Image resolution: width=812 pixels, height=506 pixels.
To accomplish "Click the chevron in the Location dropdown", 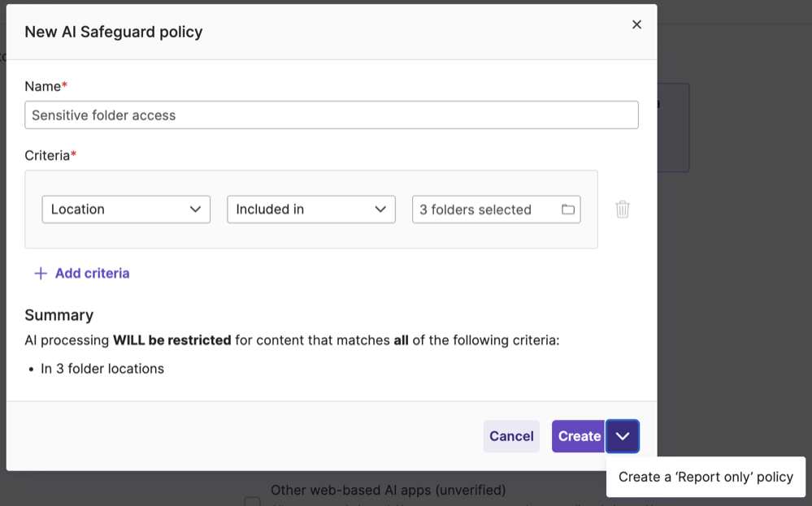I will pyautogui.click(x=195, y=210).
